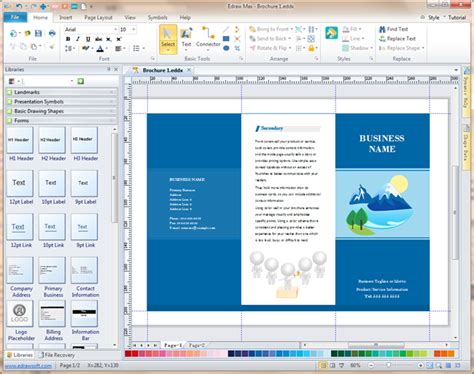Click the zoom in plus icon
This screenshot has height=374, width=474.
pos(421,365)
